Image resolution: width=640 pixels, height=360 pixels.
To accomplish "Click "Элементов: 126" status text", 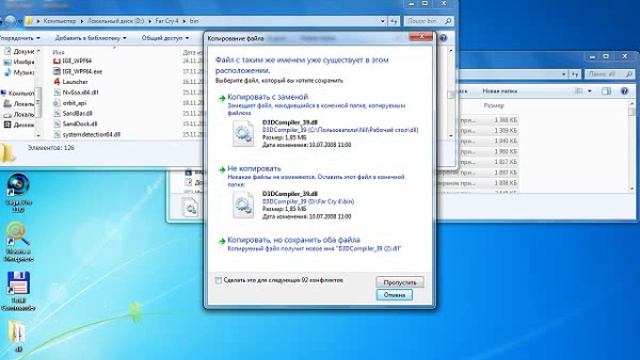I will 51,148.
